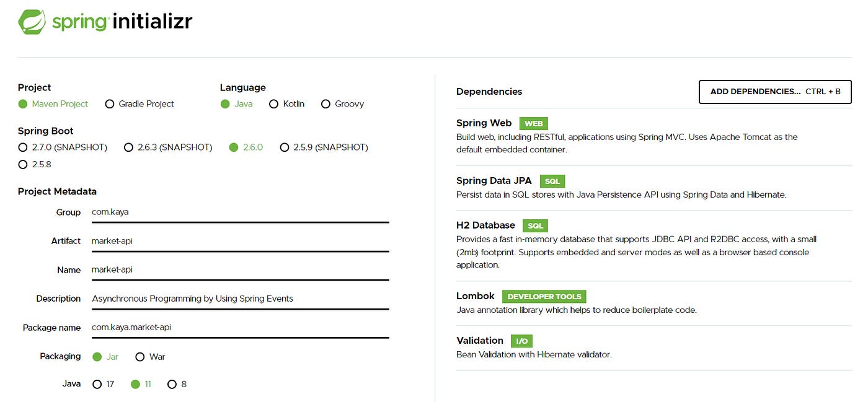Click the SQL badge next to H2 Database
This screenshot has width=868, height=402.
(535, 225)
